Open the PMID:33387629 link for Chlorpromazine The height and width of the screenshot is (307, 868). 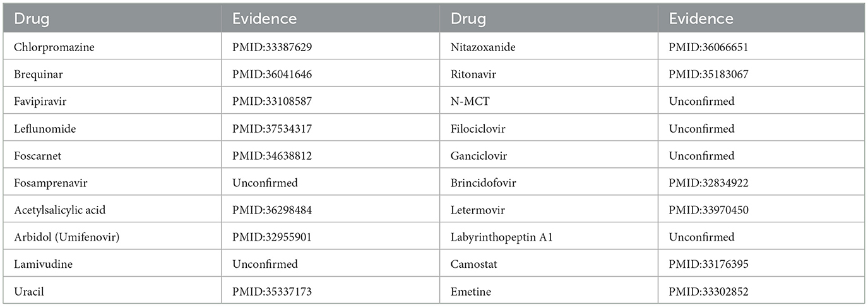[272, 47]
